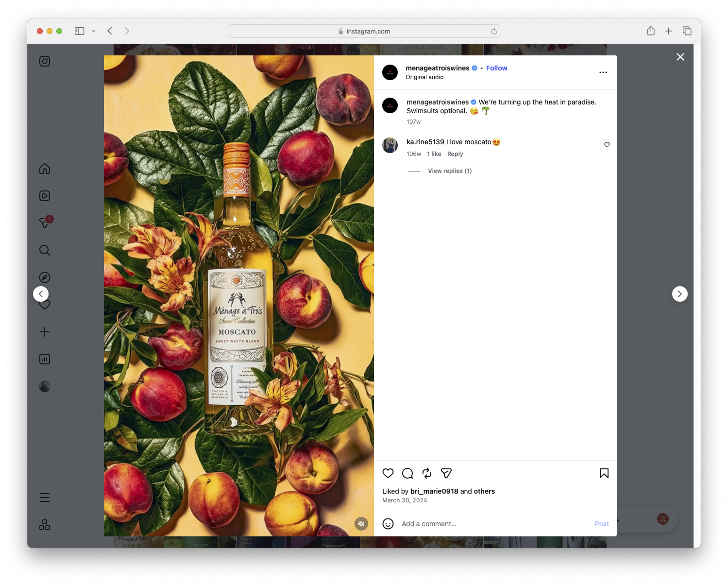The image size is (728, 584).
Task: Expand replies under ka.rine5139's comment
Action: click(449, 171)
